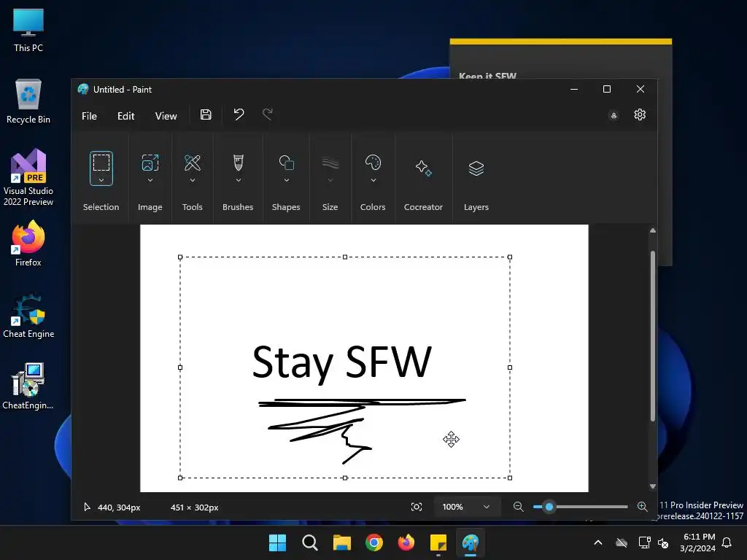Open File Explorer from the taskbar
The height and width of the screenshot is (560, 747).
341,542
